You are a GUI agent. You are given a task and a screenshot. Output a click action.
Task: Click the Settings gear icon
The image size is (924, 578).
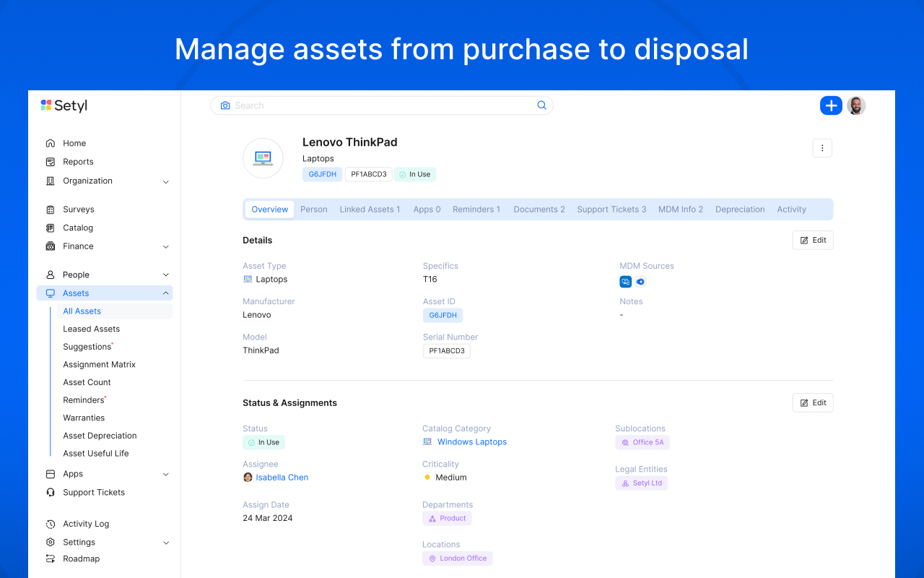coord(51,542)
